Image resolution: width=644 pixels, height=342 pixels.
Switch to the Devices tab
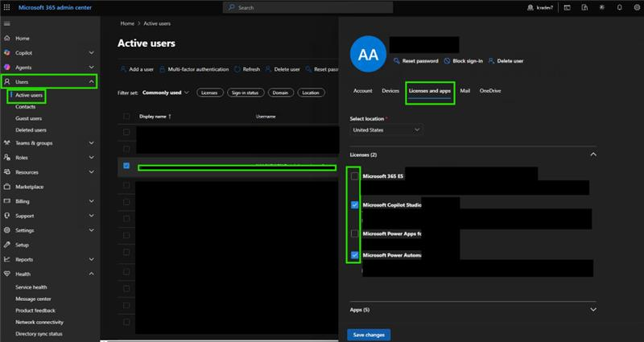pos(390,91)
